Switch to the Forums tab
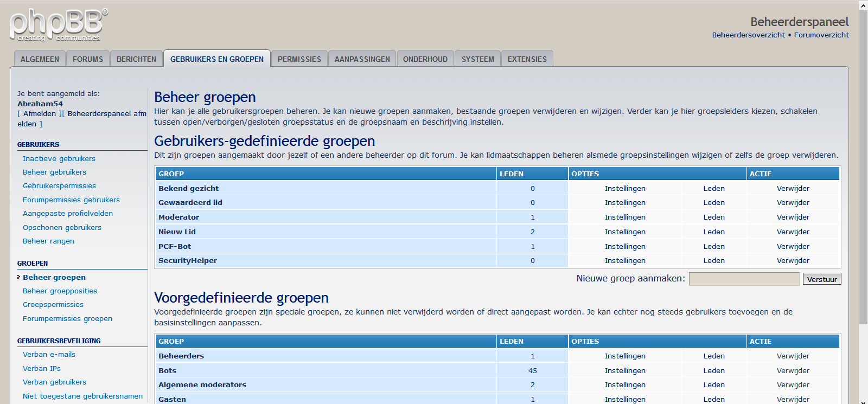Viewport: 868px width, 404px height. pos(88,59)
